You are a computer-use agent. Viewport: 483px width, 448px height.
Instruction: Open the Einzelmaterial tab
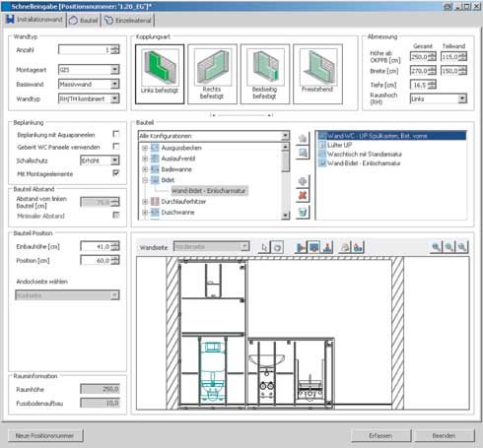click(x=128, y=20)
